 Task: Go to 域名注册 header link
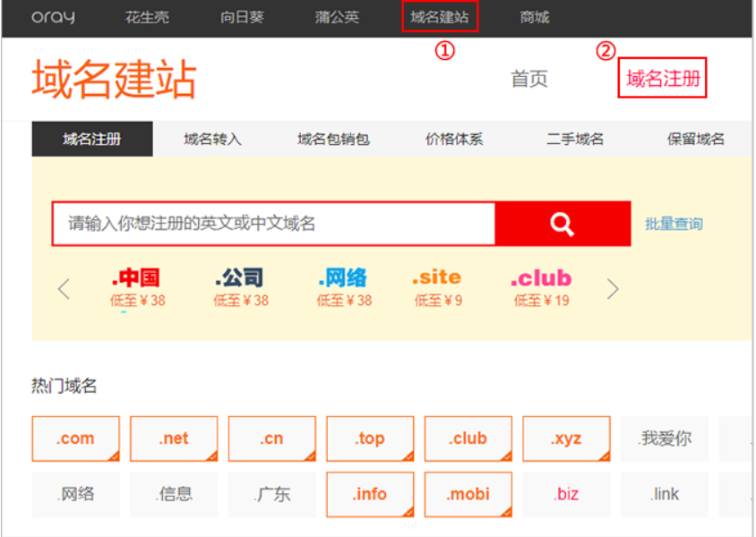pyautogui.click(x=663, y=79)
